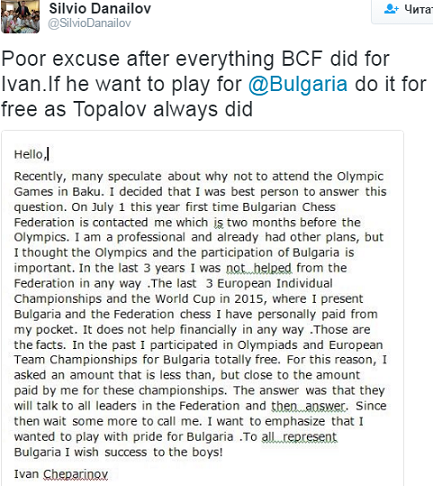Click the Silvio Danailov display name
This screenshot has height=486, width=433.
(100, 8)
